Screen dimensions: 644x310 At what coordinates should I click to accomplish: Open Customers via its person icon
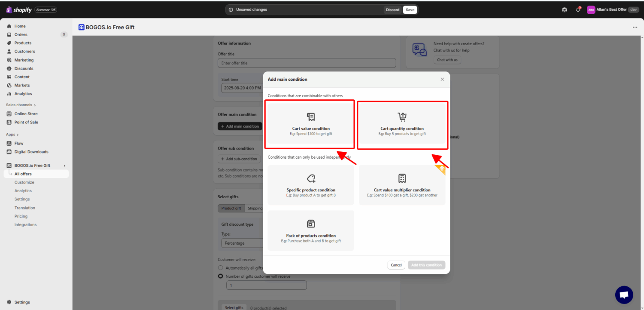click(9, 51)
